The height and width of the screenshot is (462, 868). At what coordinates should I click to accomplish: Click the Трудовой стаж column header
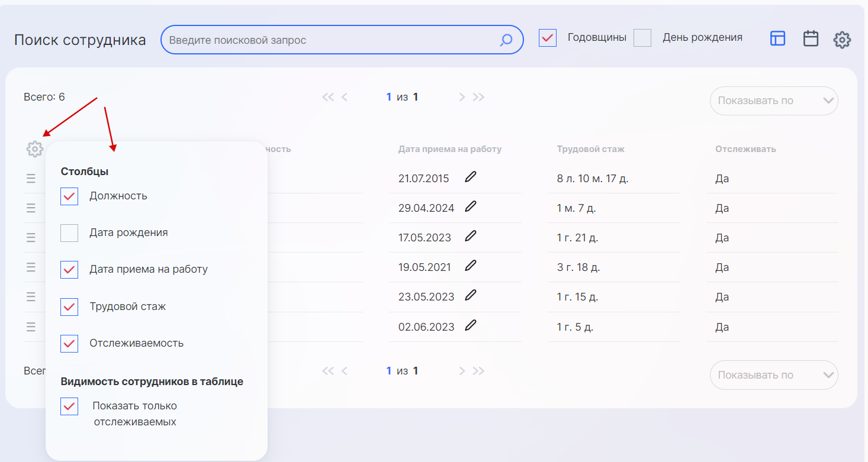tap(590, 149)
